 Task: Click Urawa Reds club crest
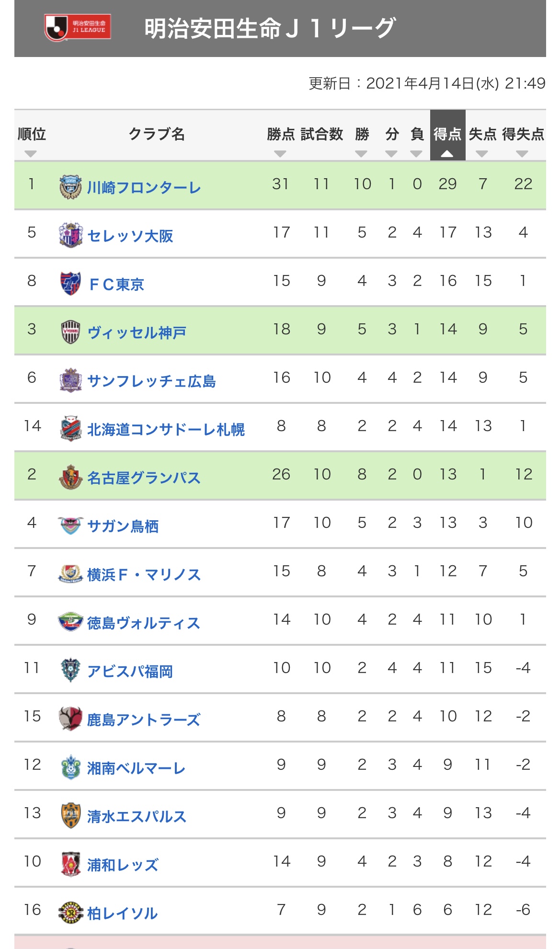[70, 864]
